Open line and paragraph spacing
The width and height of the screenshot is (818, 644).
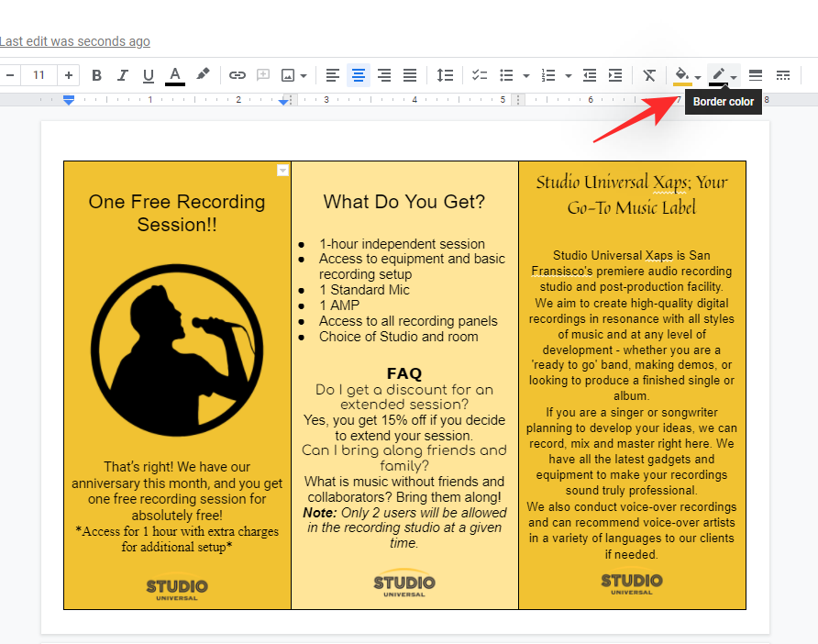tap(445, 75)
